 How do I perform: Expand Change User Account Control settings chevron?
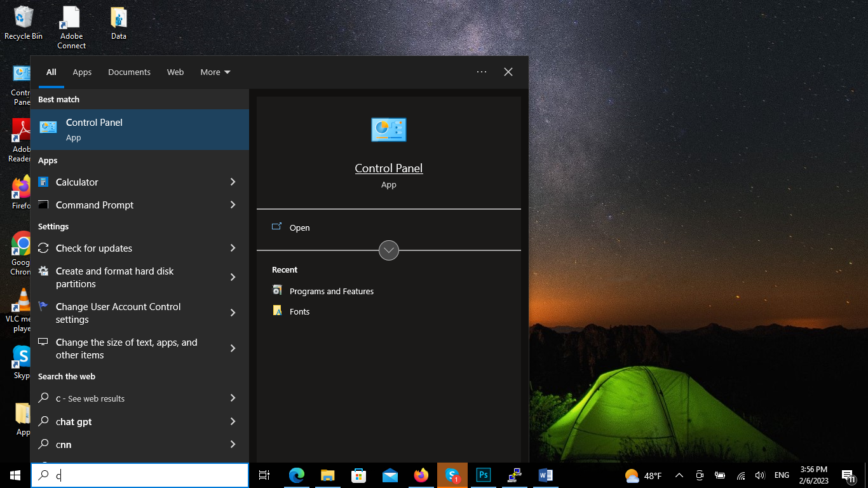(233, 313)
